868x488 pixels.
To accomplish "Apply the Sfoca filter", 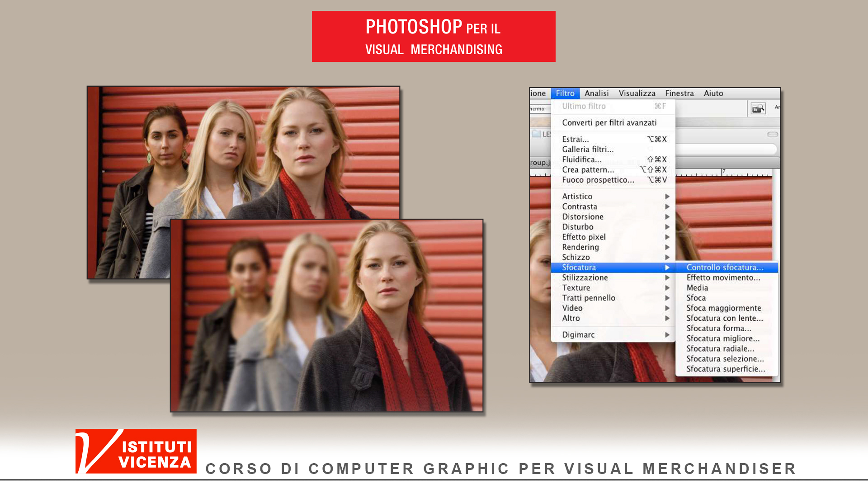I will (x=726, y=298).
